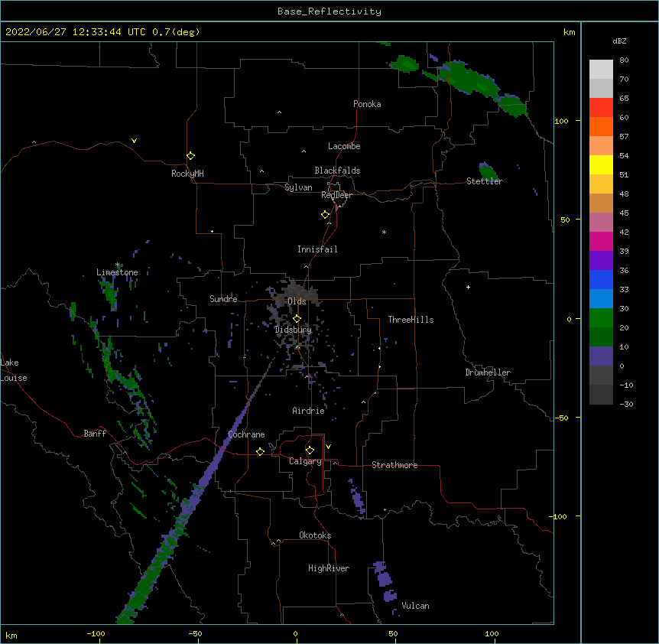
Task: Click the Sundre town label
Action: pyautogui.click(x=223, y=299)
